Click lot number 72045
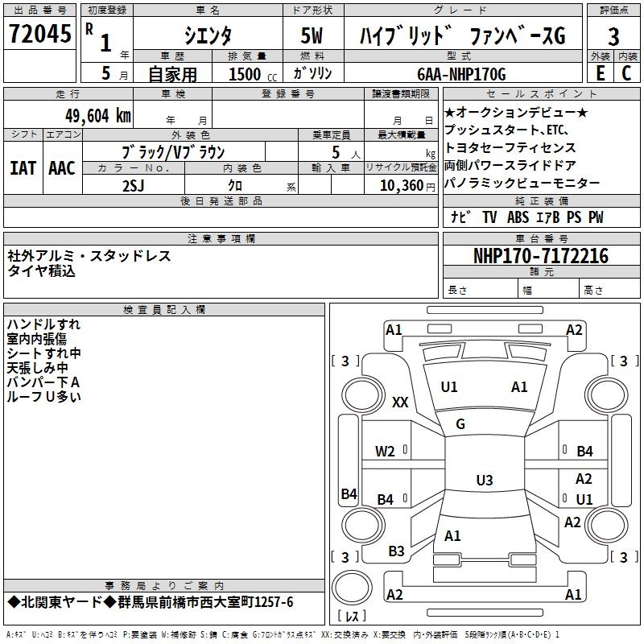The image size is (644, 644). pyautogui.click(x=39, y=34)
